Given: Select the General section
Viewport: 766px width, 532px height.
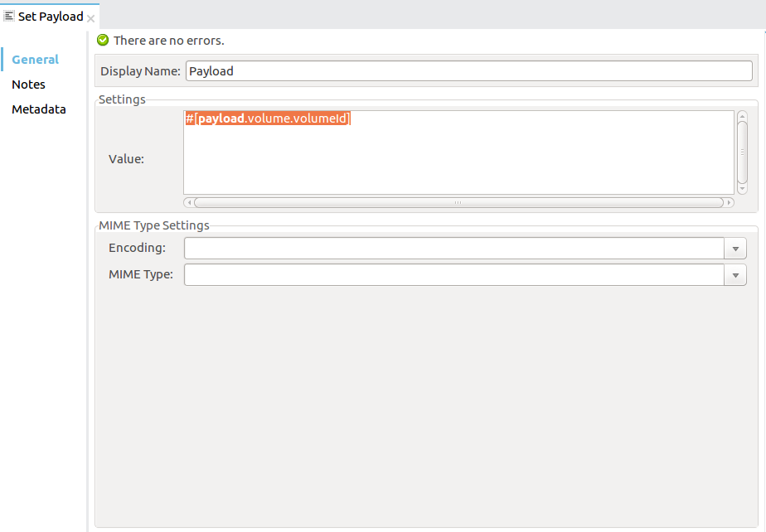Looking at the screenshot, I should point(35,60).
